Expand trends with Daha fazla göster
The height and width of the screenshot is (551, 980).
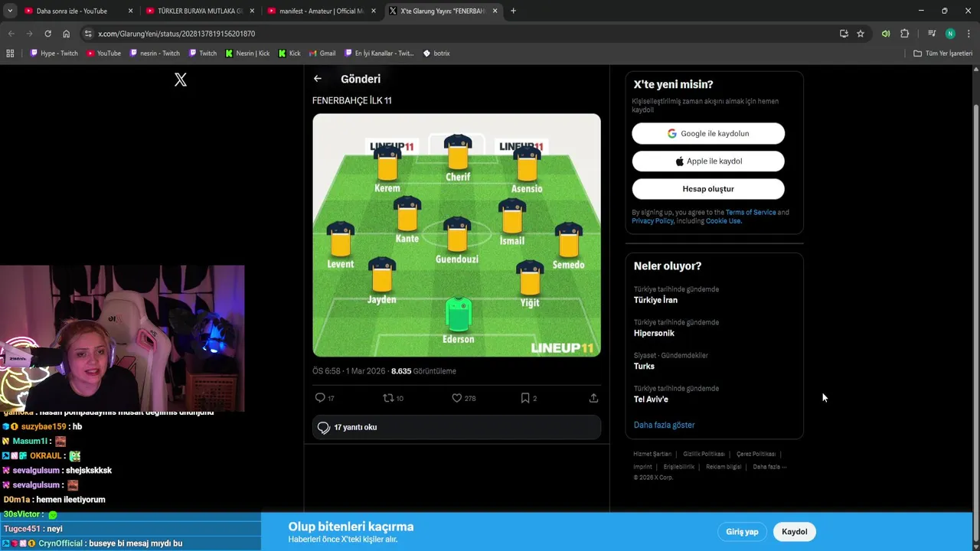(x=664, y=425)
